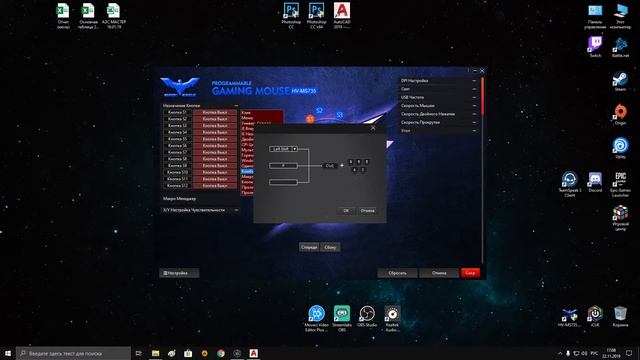Open the Игровой центр cube icon
Screen dimensions: 640x360
(x=620, y=218)
